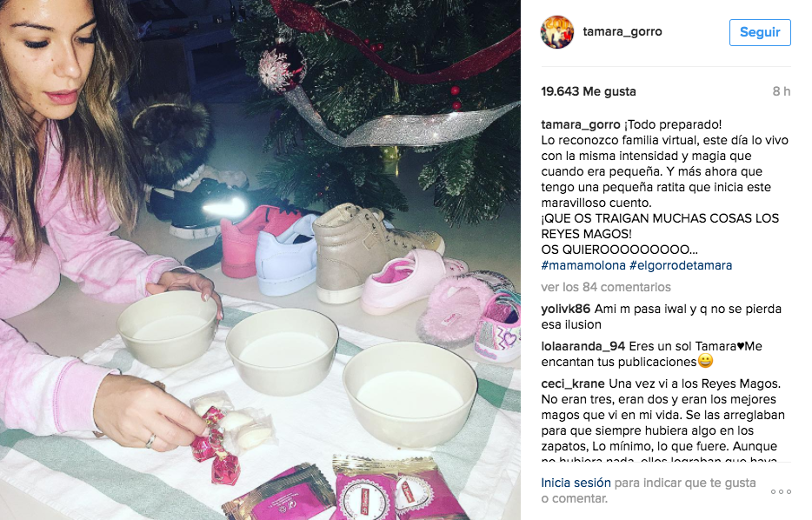Viewport: 812px width, 520px height.
Task: Open ceci_krane commenter profile
Action: pos(573,383)
